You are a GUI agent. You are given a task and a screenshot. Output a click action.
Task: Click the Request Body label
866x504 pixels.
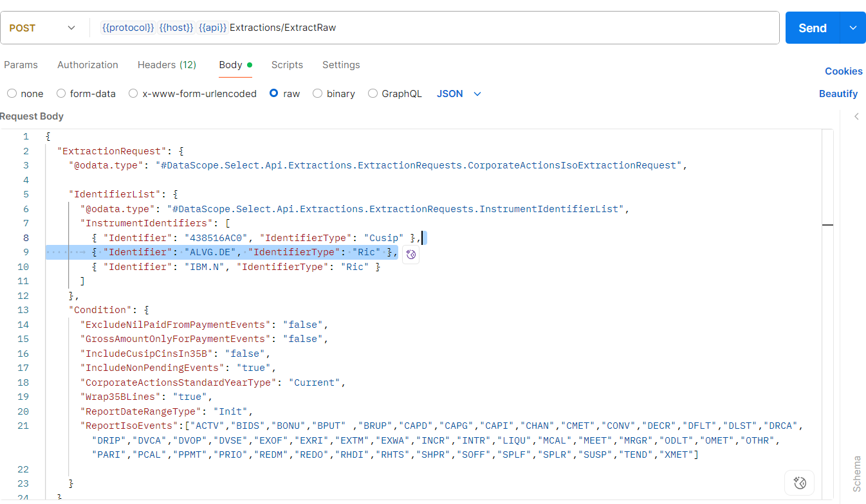click(32, 116)
